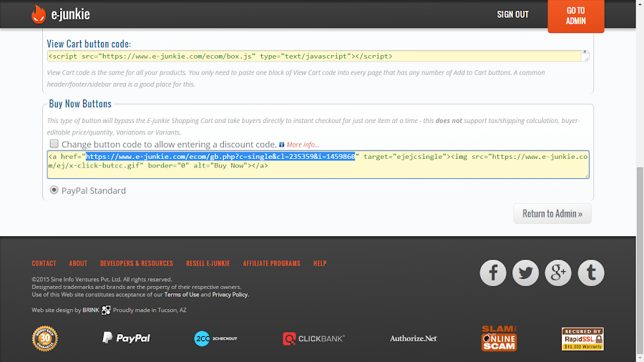Click the ClickBank logo
The width and height of the screenshot is (644, 362).
pos(314,338)
